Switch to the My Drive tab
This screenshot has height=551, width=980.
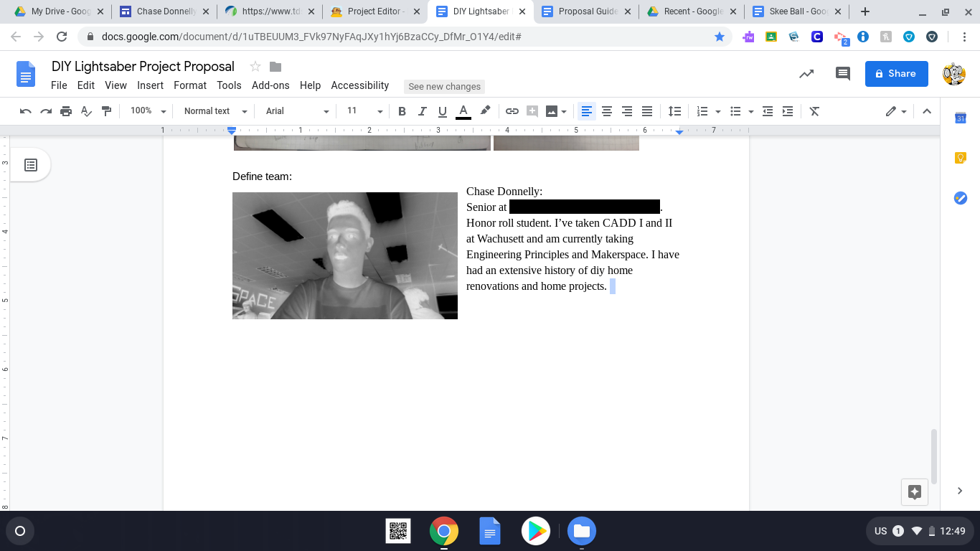click(60, 11)
